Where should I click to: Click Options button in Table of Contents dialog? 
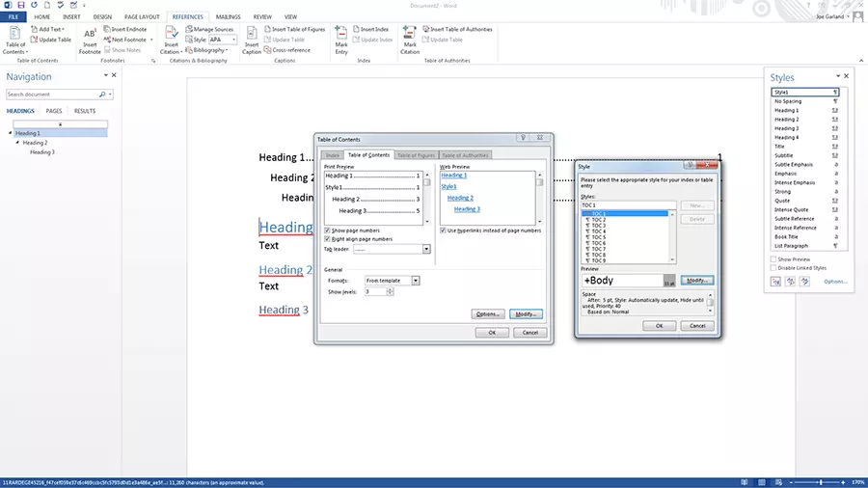point(487,314)
